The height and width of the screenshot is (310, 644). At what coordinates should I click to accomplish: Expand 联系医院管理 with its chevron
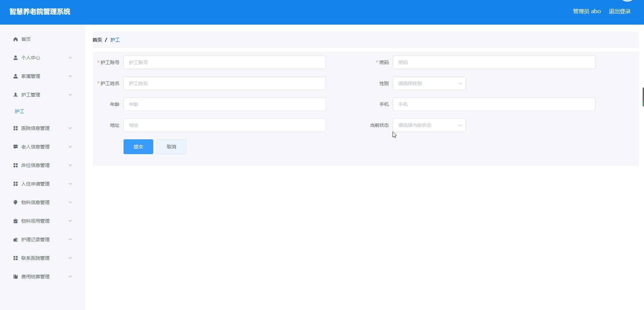[70, 258]
